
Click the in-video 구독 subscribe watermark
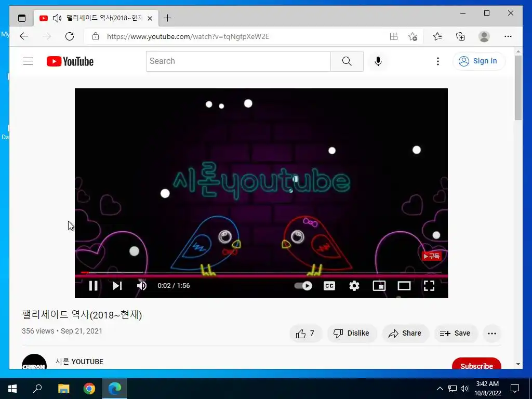pyautogui.click(x=431, y=256)
